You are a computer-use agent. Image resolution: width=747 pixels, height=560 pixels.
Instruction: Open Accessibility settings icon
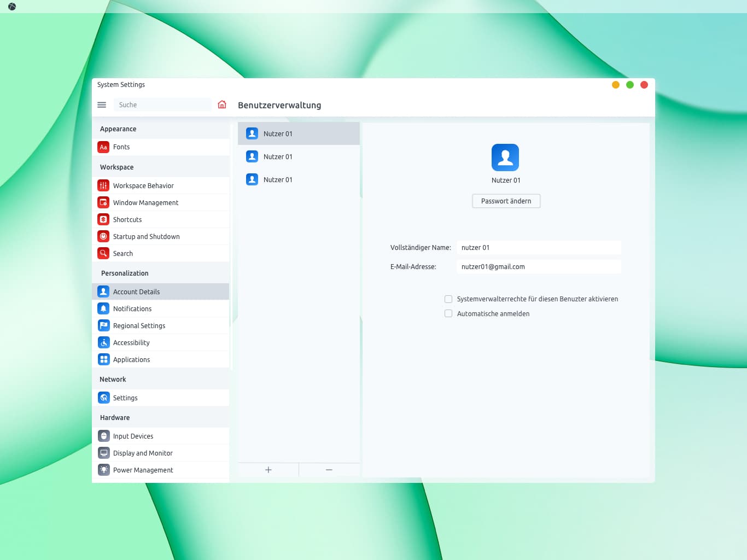tap(103, 342)
